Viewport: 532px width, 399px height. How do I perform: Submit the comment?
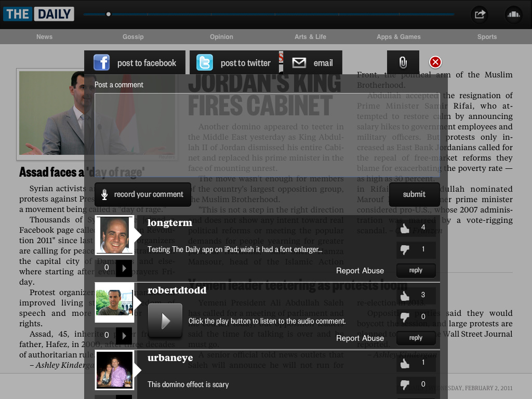coord(414,194)
